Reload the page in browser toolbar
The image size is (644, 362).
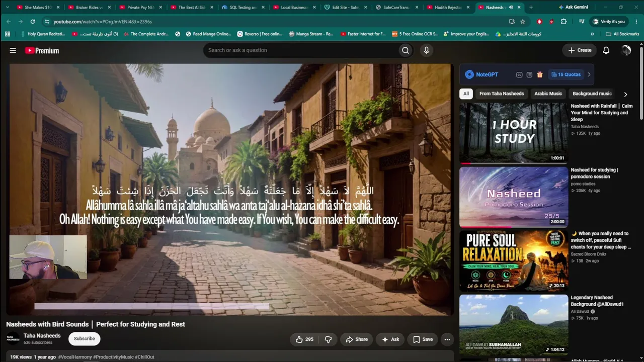point(33,22)
